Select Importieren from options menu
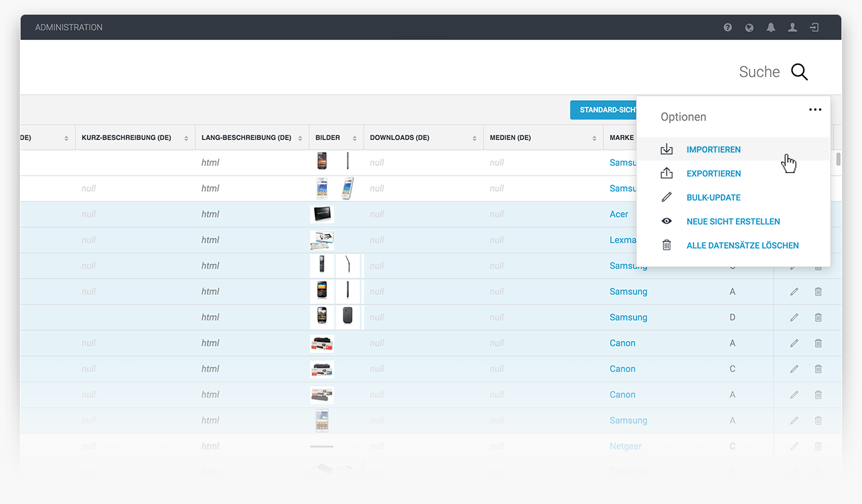The image size is (862, 504). [x=713, y=150]
